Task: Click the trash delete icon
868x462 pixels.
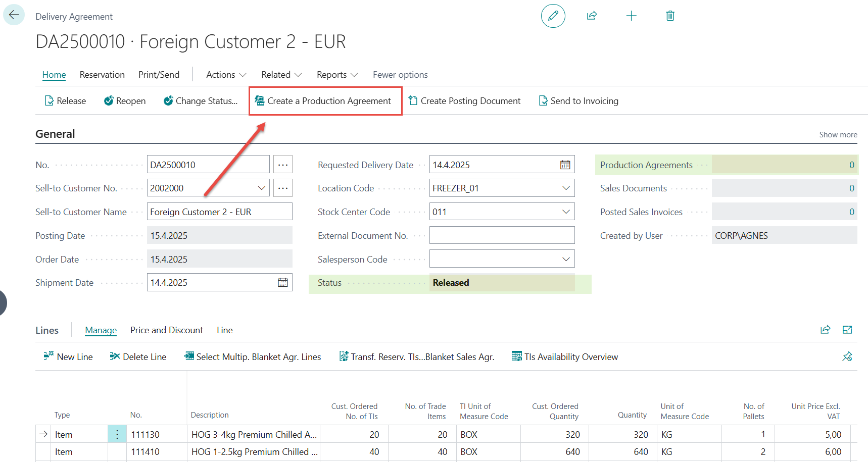Action: [x=670, y=16]
